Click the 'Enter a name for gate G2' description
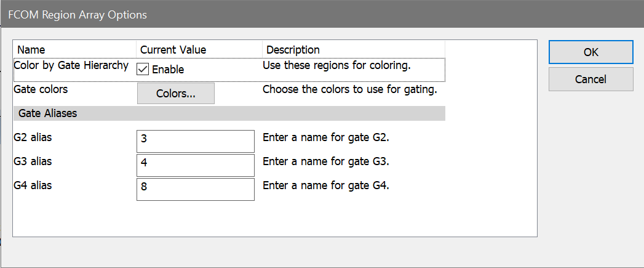Image resolution: width=644 pixels, height=268 pixels. click(325, 137)
